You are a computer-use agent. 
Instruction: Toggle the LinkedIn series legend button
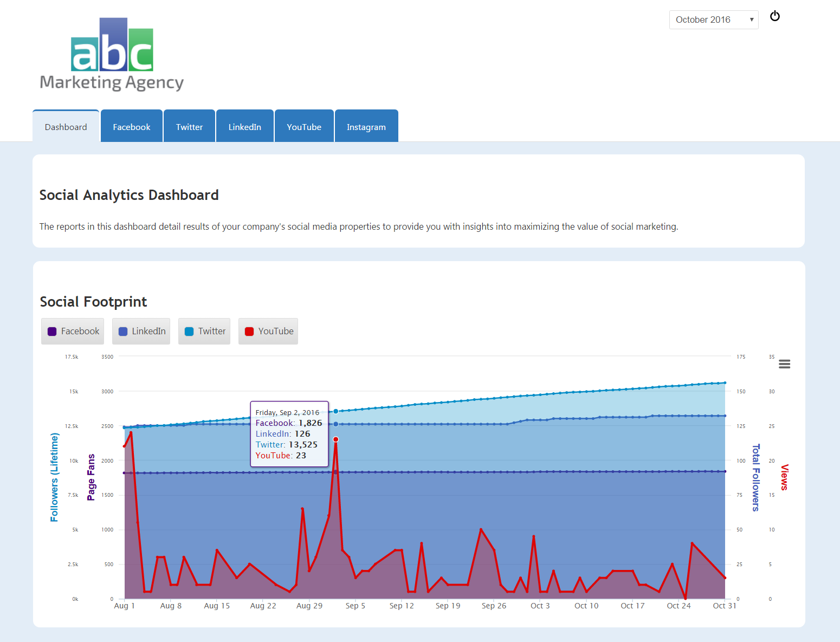(141, 331)
